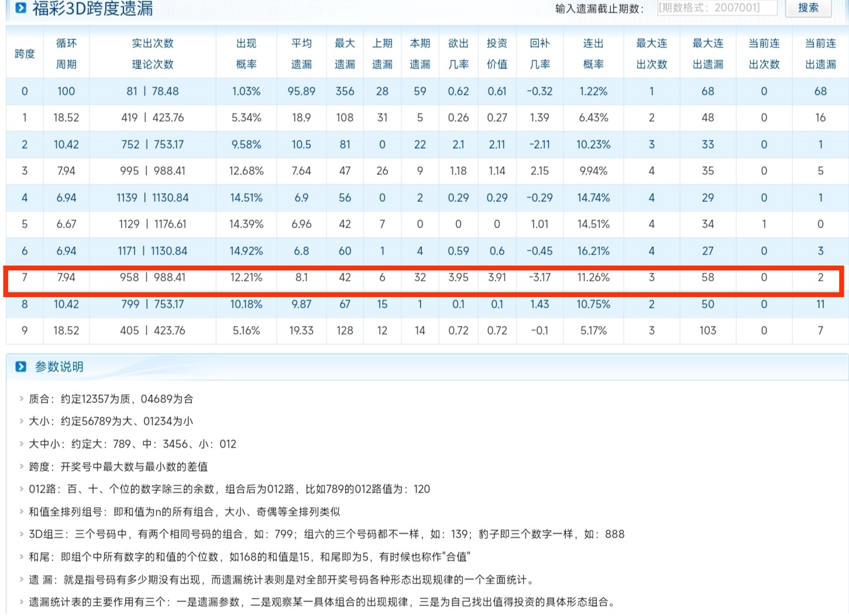
Task: Select the 14.51% 出现概率 cell in row 4
Action: [246, 198]
